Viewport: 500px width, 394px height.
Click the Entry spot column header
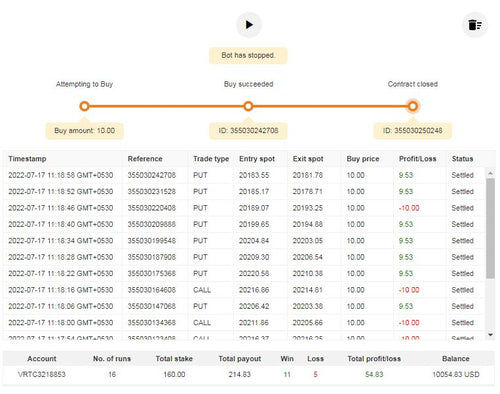pos(257,159)
